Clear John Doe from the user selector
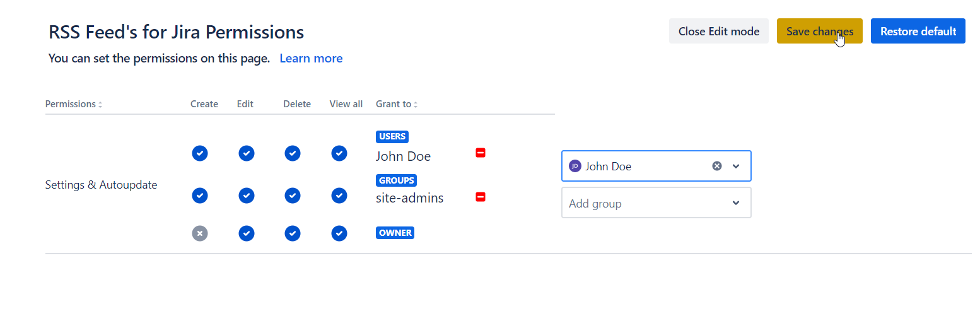 716,166
